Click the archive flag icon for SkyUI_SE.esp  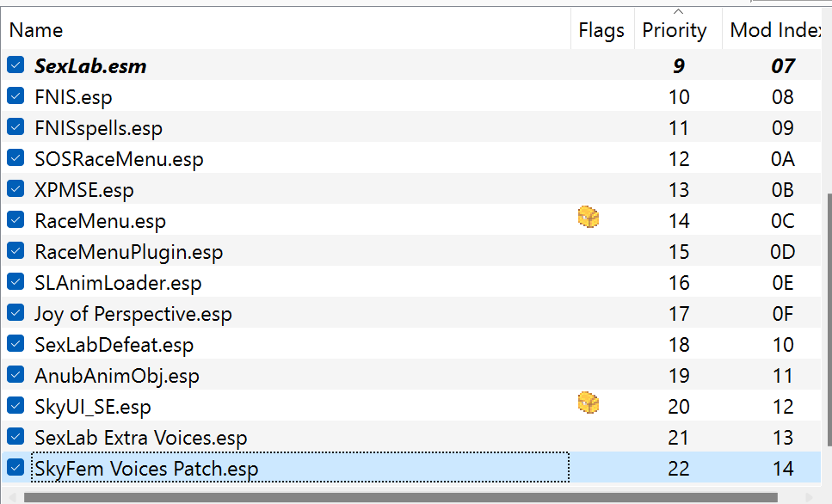589,403
